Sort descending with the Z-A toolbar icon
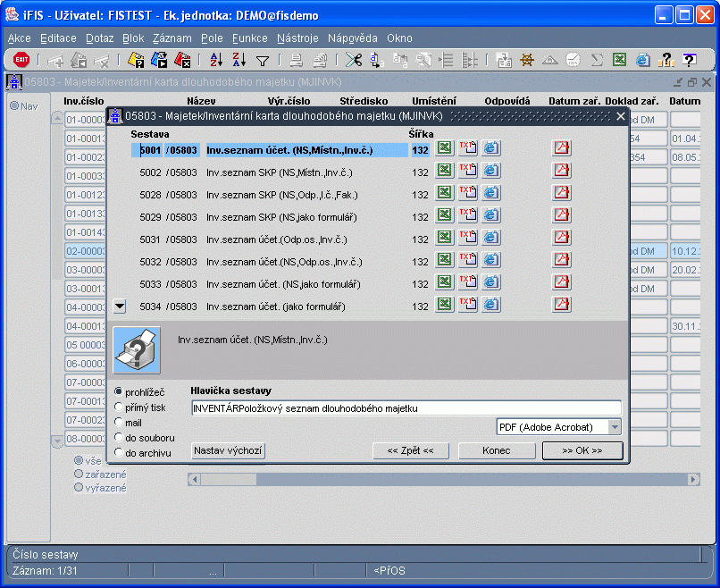Screen dimensions: 720x588 click(239, 60)
